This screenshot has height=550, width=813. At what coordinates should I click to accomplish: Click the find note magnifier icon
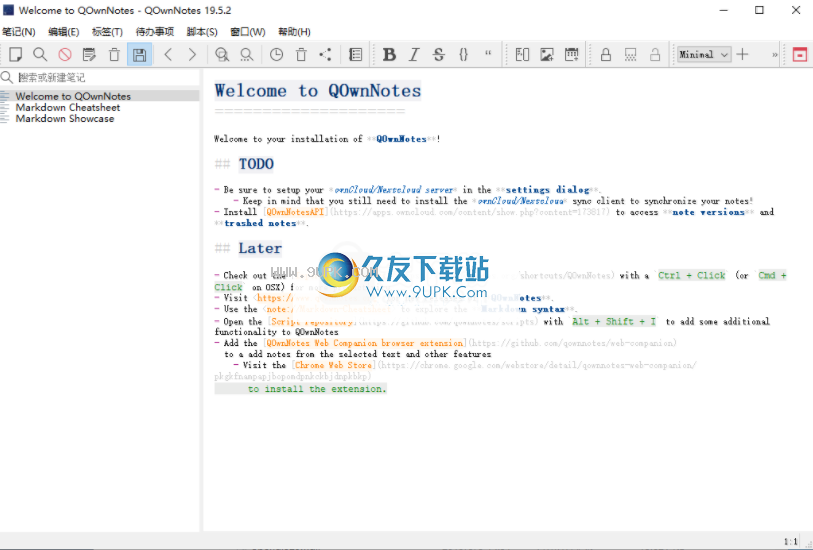[x=40, y=54]
